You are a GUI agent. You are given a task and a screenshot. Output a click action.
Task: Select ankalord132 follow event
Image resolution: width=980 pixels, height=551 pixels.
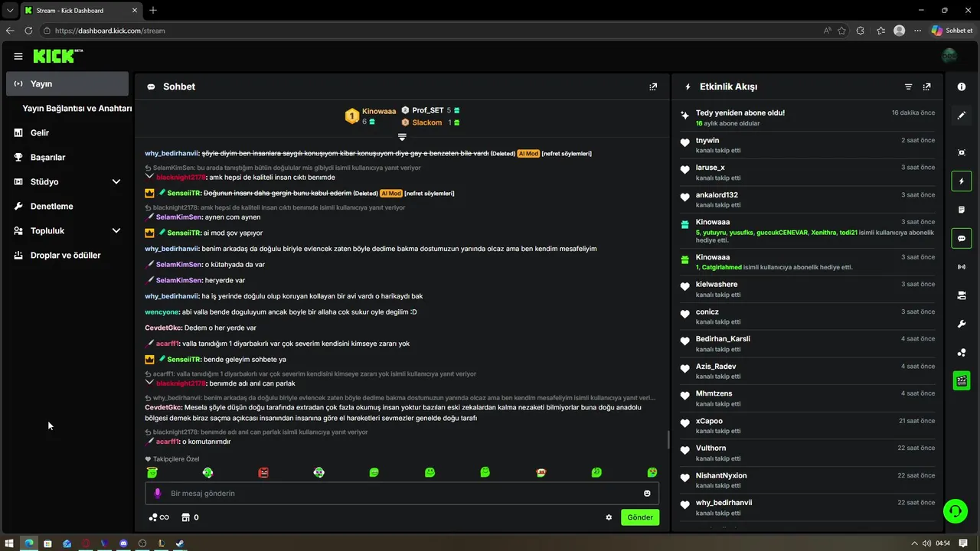[807, 199]
